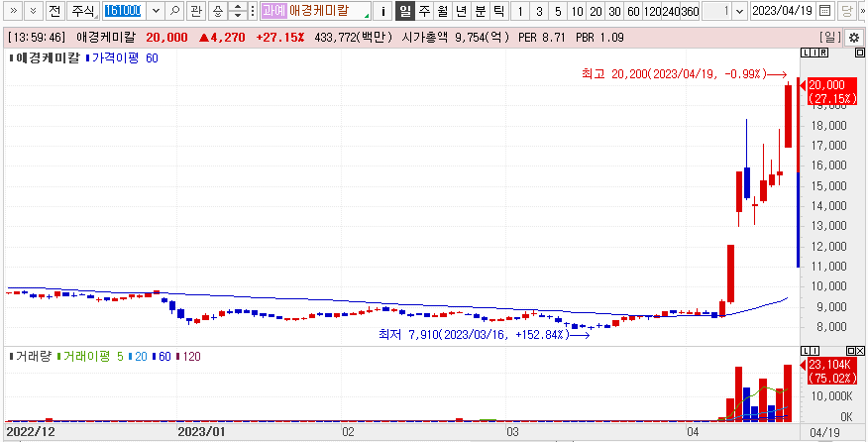
Task: Choose interval 1 button
Action: 520,11
